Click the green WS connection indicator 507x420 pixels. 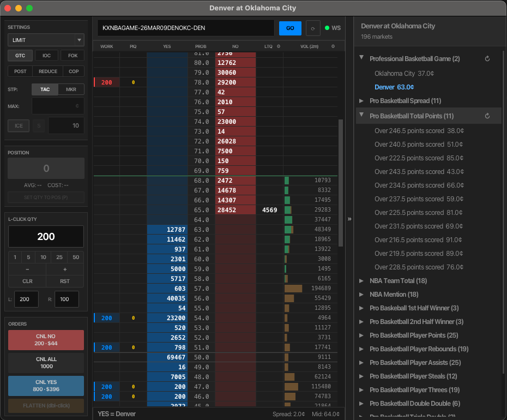(x=327, y=28)
